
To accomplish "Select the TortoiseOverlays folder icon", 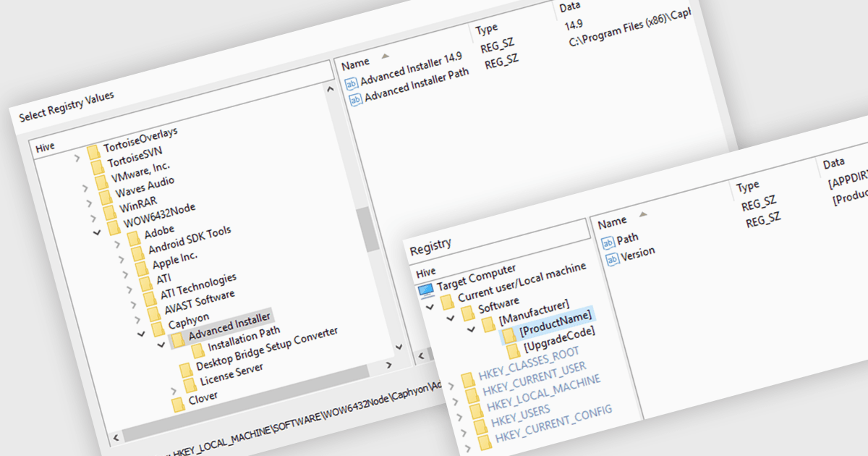I will coord(92,151).
